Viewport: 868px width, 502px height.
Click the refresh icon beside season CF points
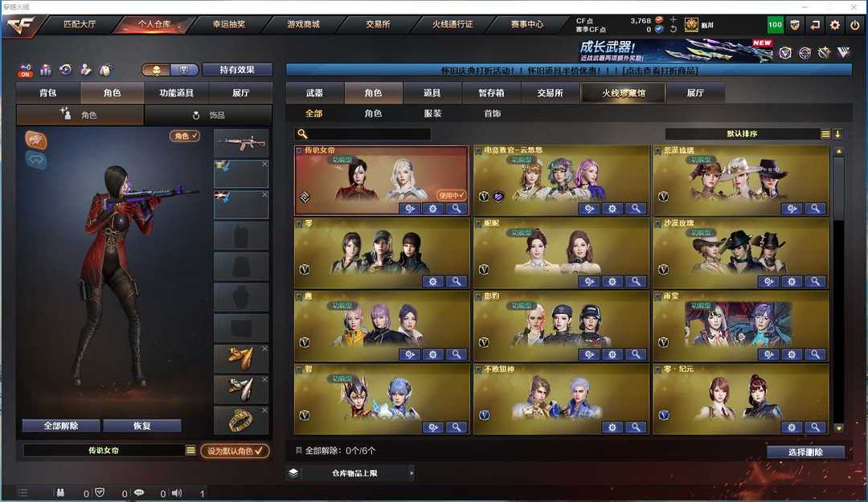pyautogui.click(x=674, y=30)
